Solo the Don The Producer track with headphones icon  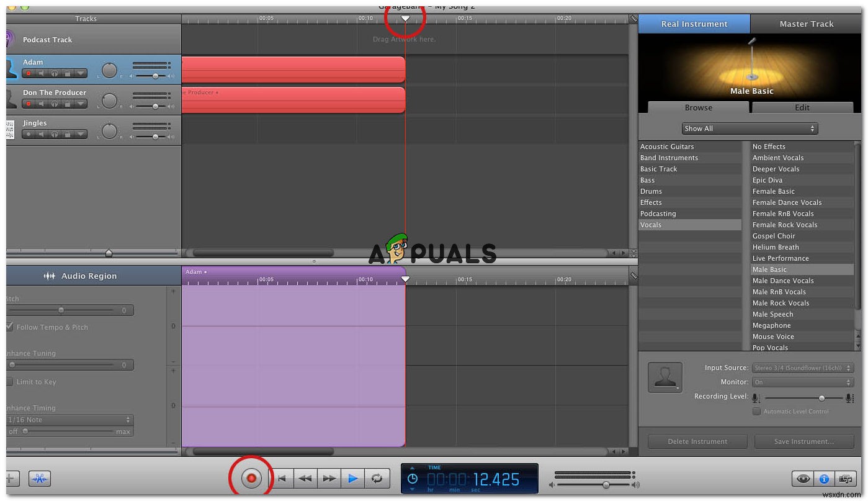tap(55, 104)
